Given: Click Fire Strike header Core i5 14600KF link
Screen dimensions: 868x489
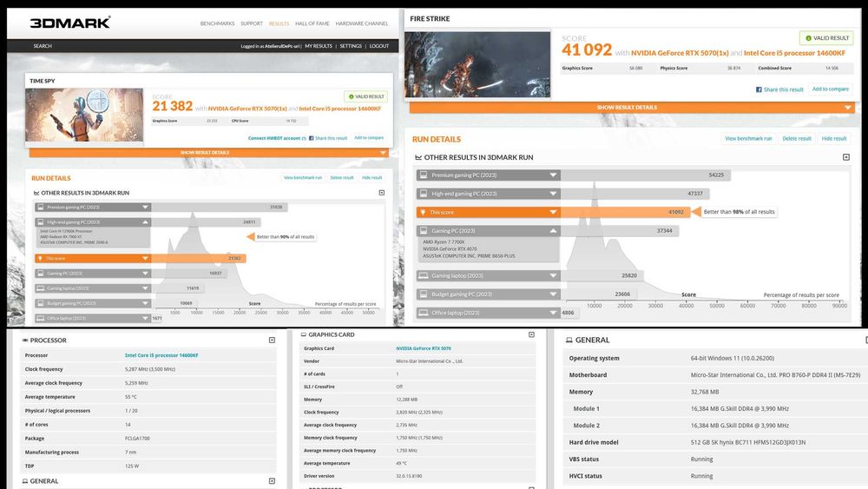Looking at the screenshot, I should (794, 53).
